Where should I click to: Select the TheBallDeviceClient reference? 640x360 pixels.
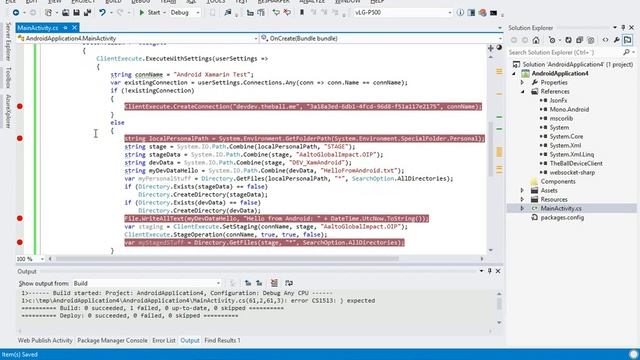point(576,163)
